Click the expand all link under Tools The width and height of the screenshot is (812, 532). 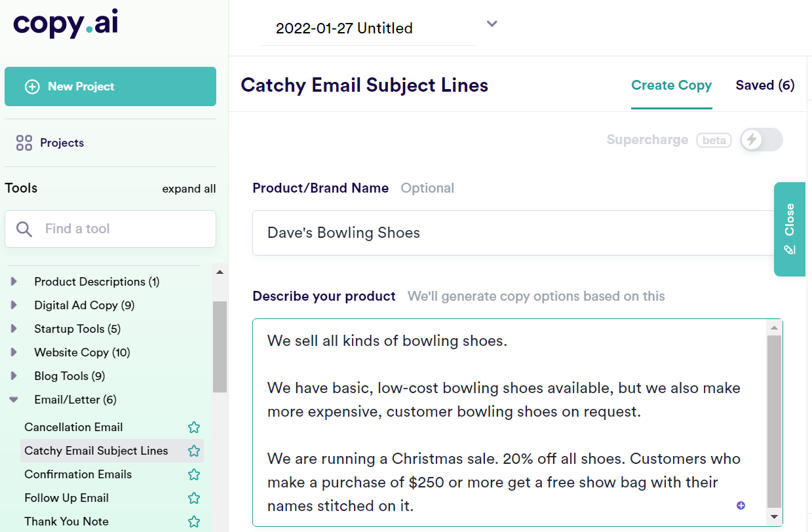pos(189,188)
